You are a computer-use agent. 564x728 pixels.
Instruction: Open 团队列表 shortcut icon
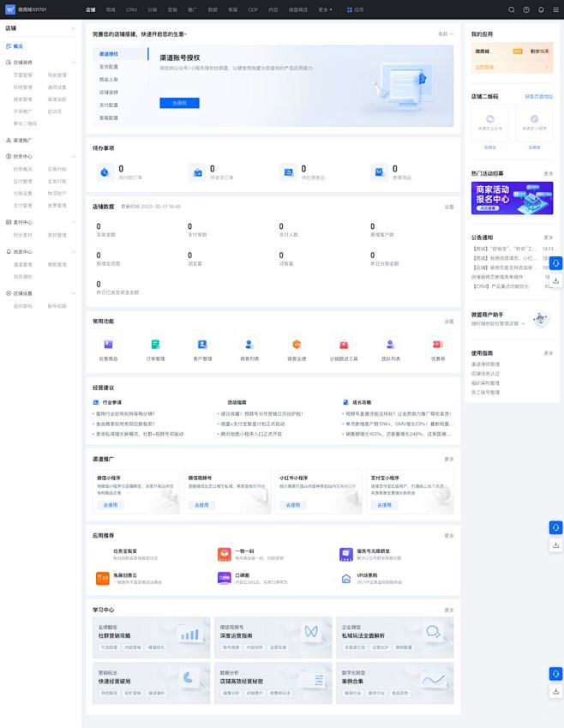pyautogui.click(x=390, y=345)
